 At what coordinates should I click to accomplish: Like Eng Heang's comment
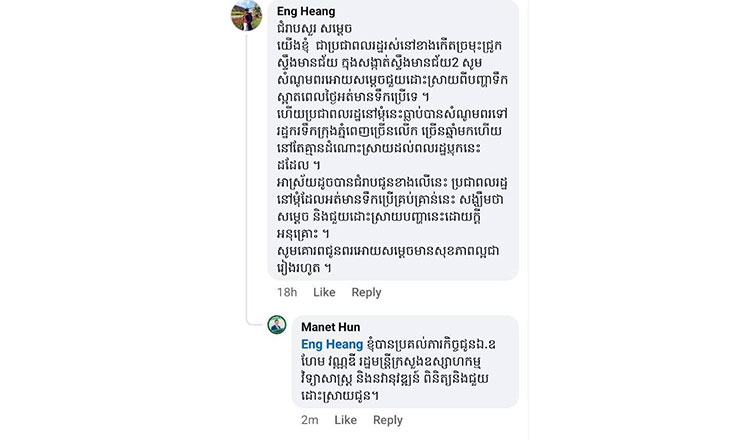pyautogui.click(x=324, y=292)
